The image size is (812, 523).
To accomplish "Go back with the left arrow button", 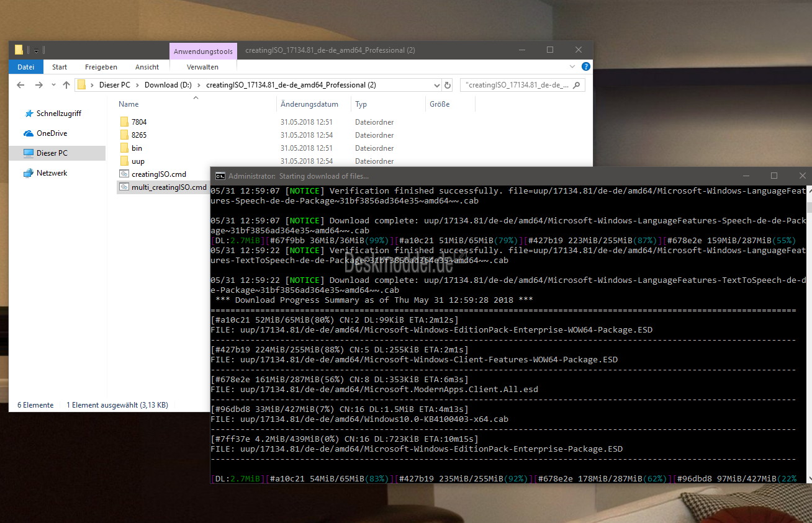I will [20, 85].
